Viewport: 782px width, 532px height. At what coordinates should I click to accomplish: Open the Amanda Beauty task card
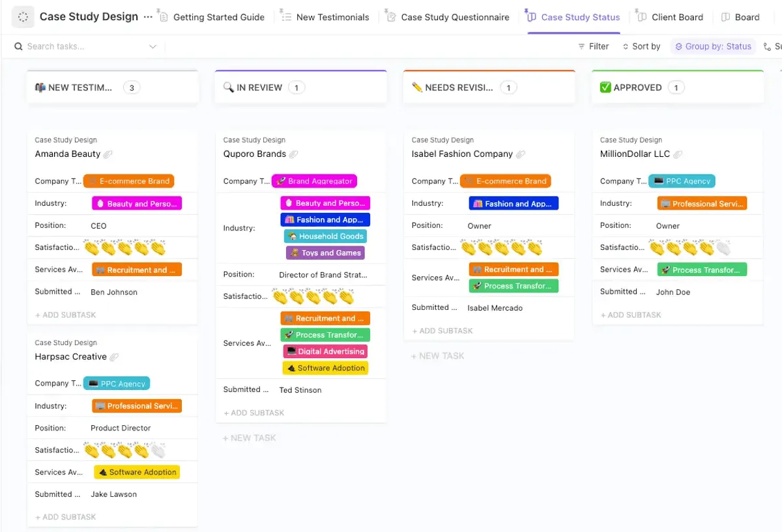coord(68,154)
